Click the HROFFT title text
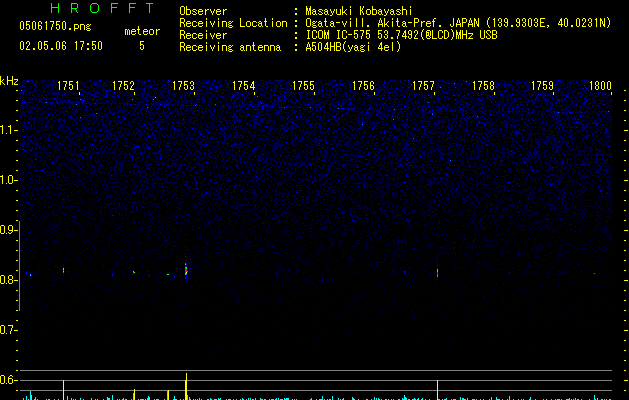The image size is (629, 400). tap(102, 8)
